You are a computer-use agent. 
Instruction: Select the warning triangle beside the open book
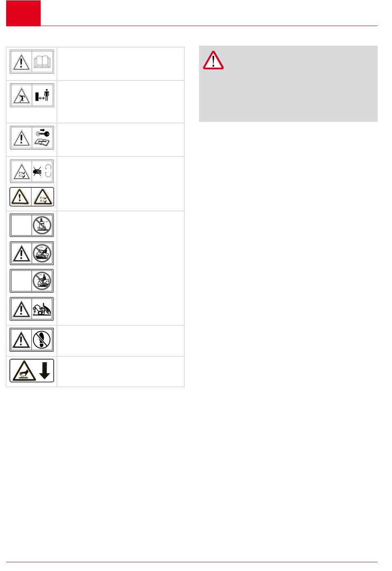21,62
